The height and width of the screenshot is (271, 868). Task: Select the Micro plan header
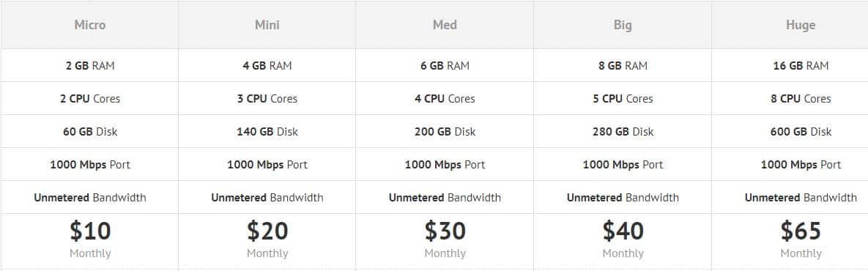click(89, 25)
